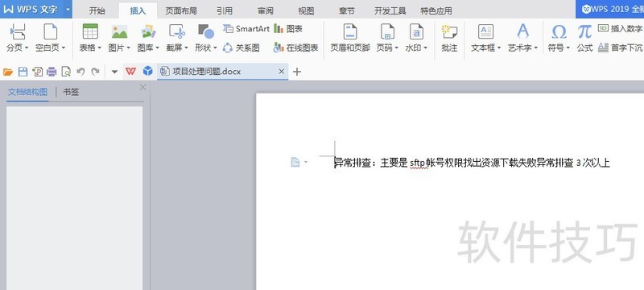Save the document with floppy disk icon

23,72
